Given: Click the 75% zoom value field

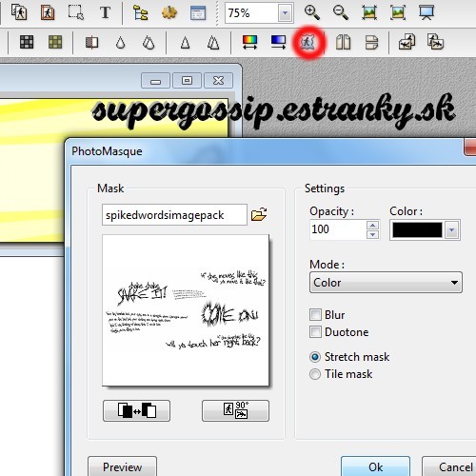Looking at the screenshot, I should click(x=251, y=13).
